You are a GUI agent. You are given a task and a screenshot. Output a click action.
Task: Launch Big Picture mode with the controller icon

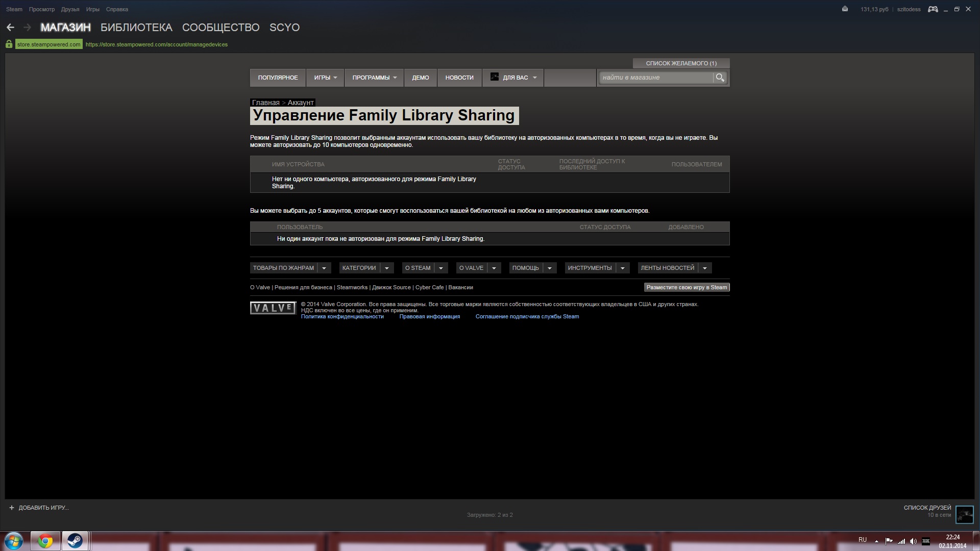click(933, 9)
